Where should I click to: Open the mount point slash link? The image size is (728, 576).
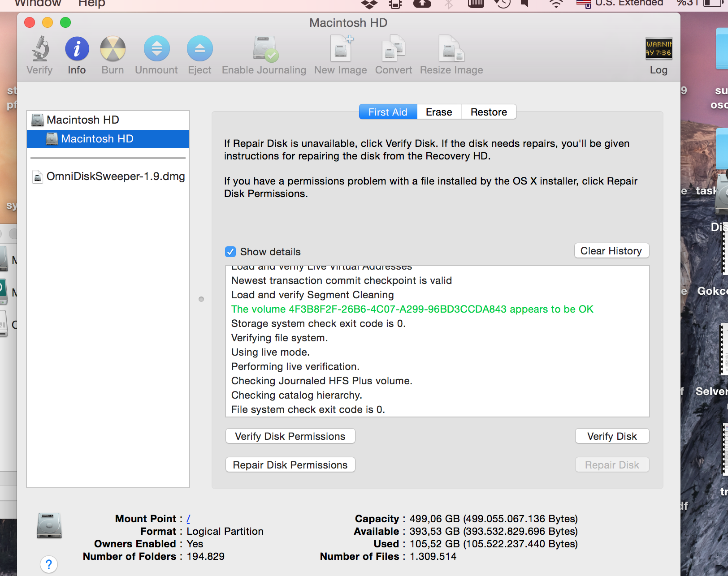click(x=188, y=519)
